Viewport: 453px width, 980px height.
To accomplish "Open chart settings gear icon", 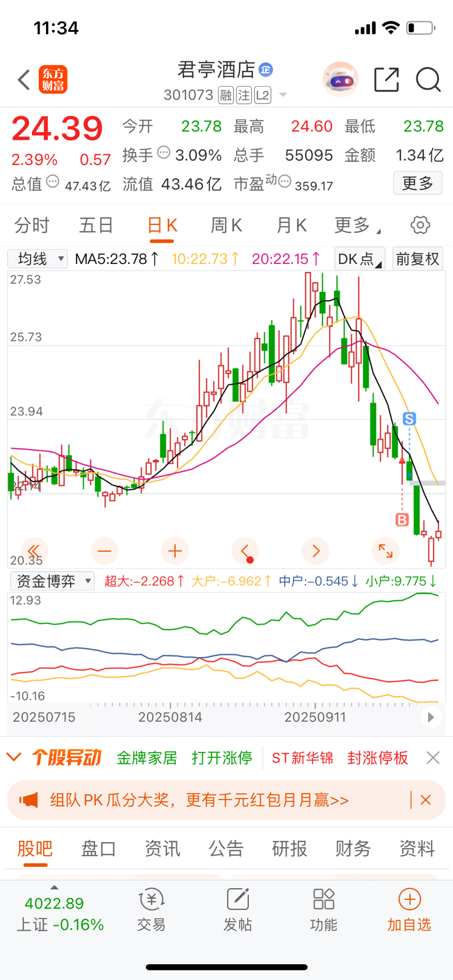I will coord(420,225).
